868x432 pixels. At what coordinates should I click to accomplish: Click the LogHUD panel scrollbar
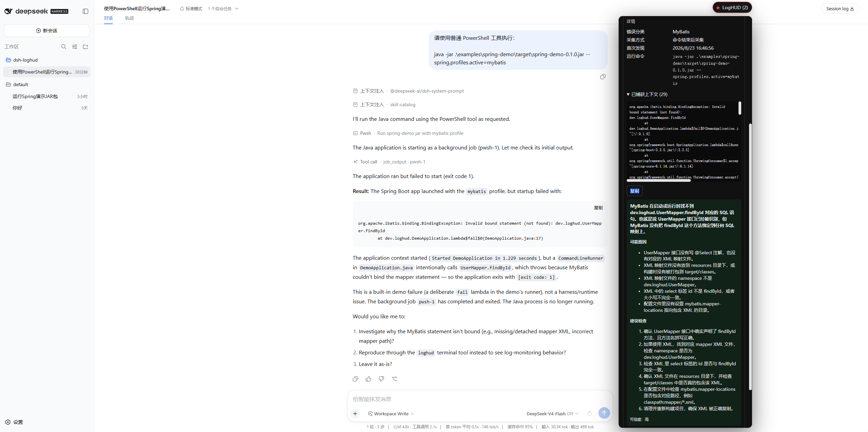[750, 256]
